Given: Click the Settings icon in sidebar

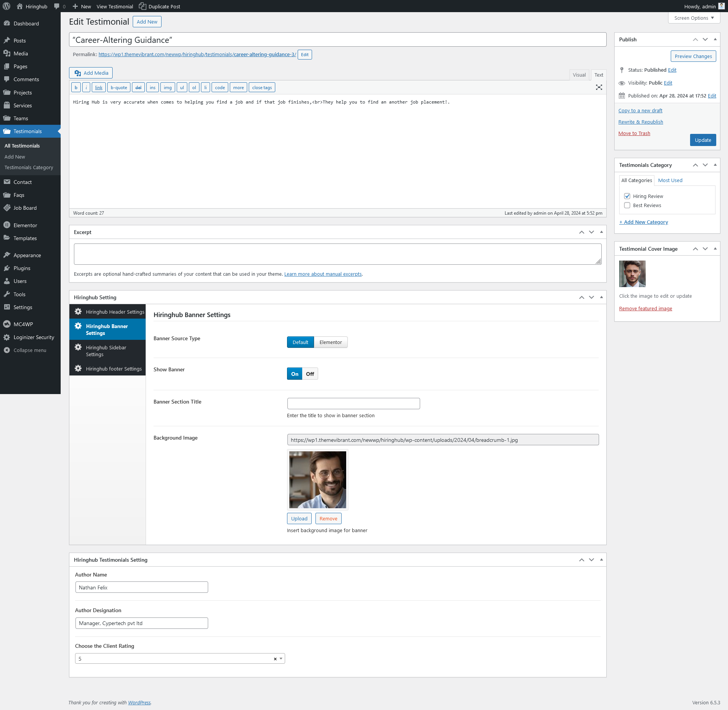Looking at the screenshot, I should click(x=7, y=307).
